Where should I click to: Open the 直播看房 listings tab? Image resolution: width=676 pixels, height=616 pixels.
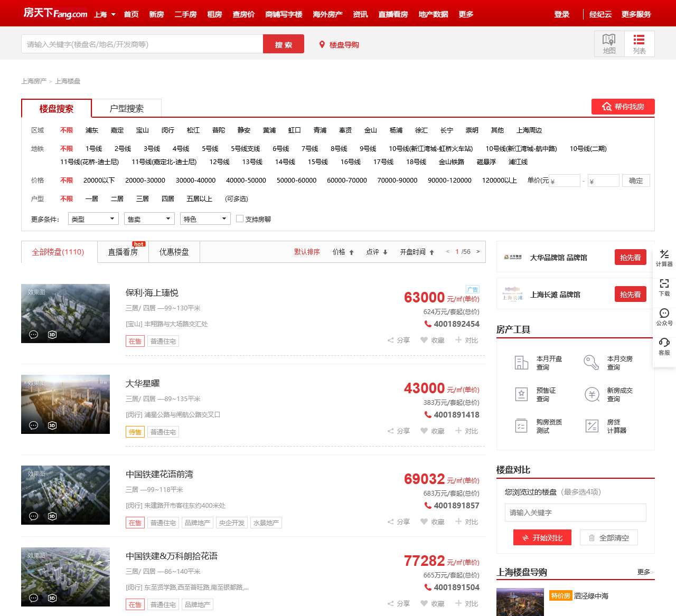coord(123,252)
